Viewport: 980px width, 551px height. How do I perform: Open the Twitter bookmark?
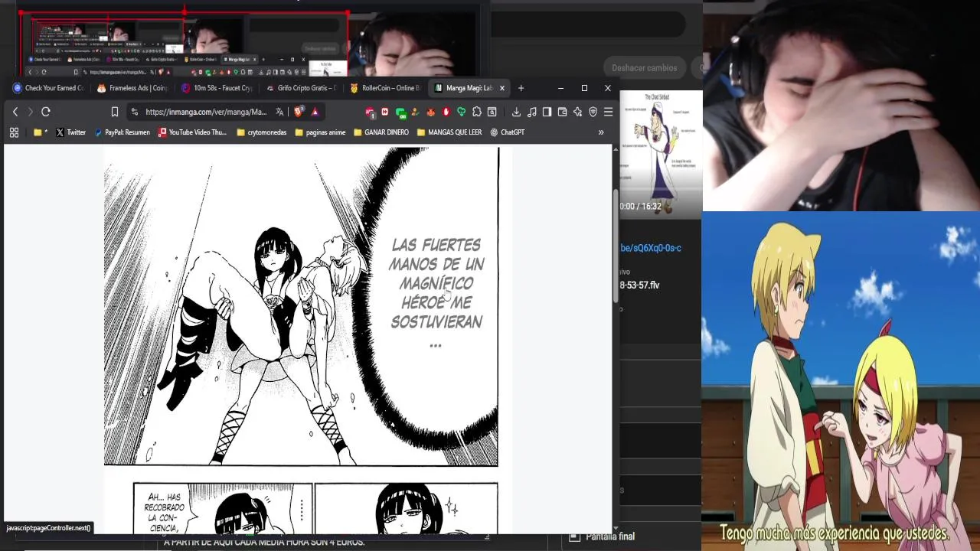(x=70, y=132)
